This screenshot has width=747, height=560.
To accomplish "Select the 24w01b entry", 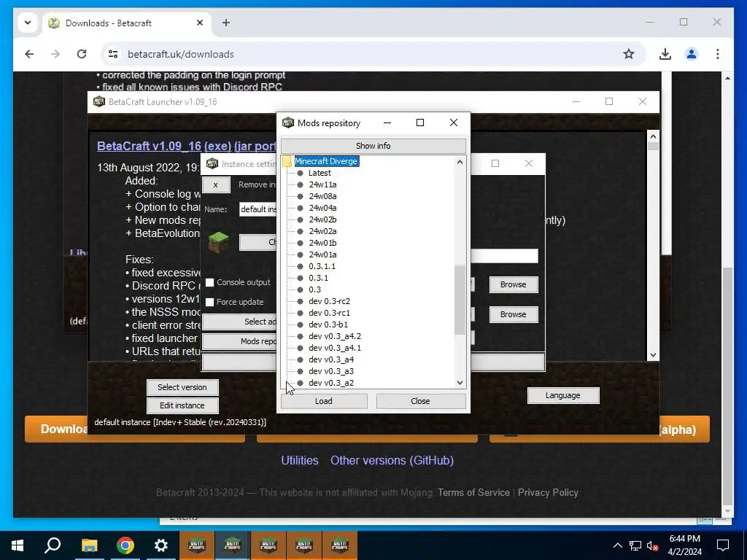I will 322,243.
